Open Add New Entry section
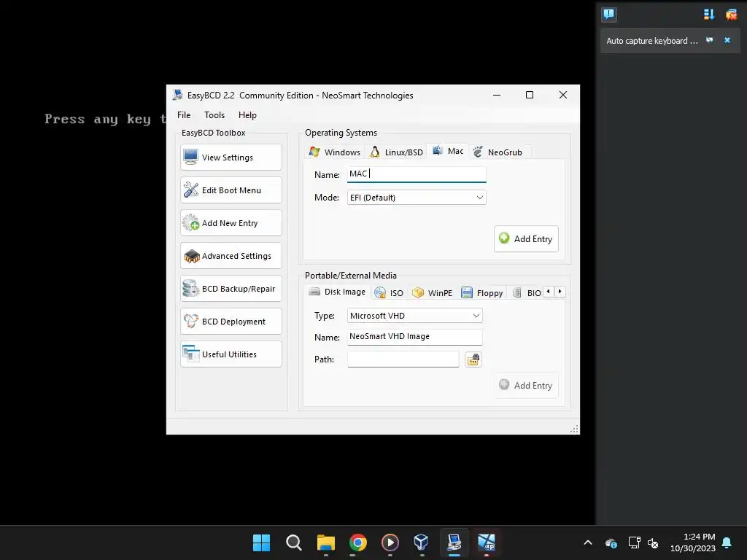Screen dimensions: 747x560 pos(231,223)
